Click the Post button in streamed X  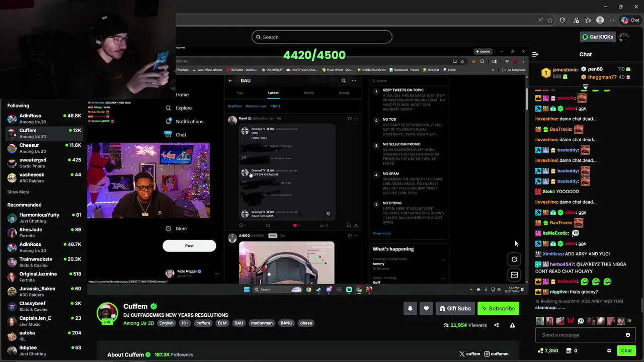[189, 246]
